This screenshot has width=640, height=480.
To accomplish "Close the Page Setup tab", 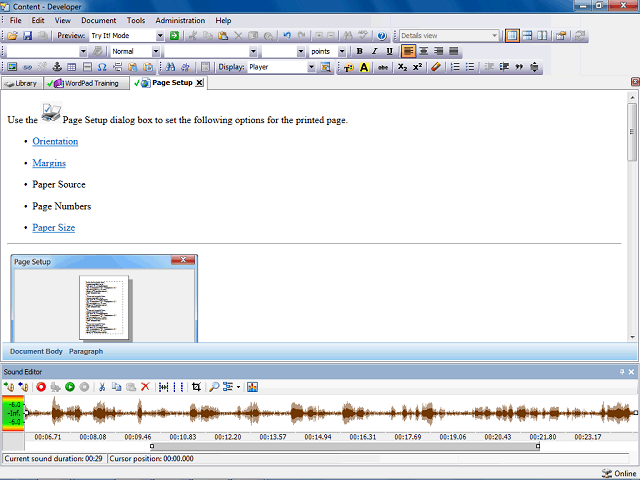I will pyautogui.click(x=199, y=83).
